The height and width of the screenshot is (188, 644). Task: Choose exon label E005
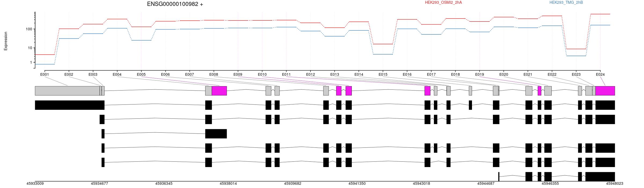click(x=141, y=74)
